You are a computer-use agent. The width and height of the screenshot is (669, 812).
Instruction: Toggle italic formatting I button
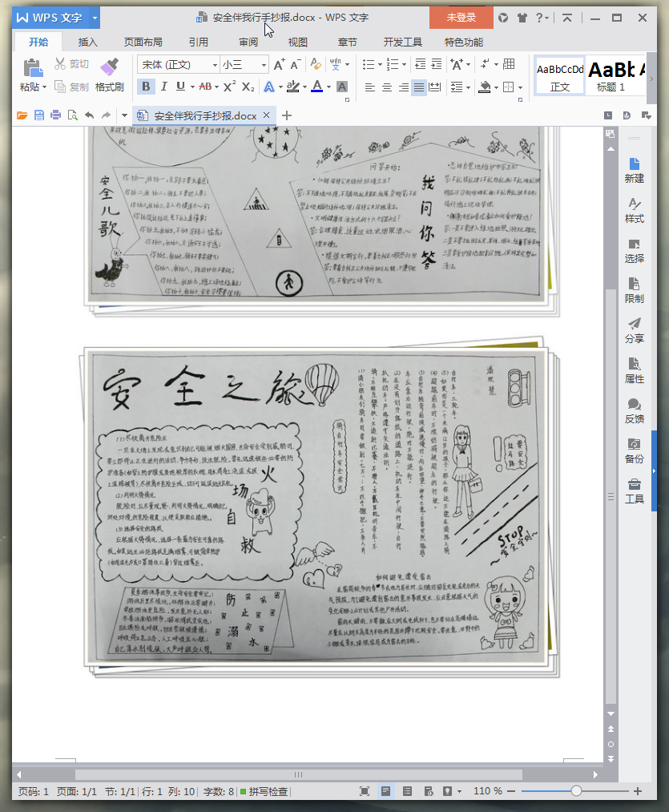163,87
